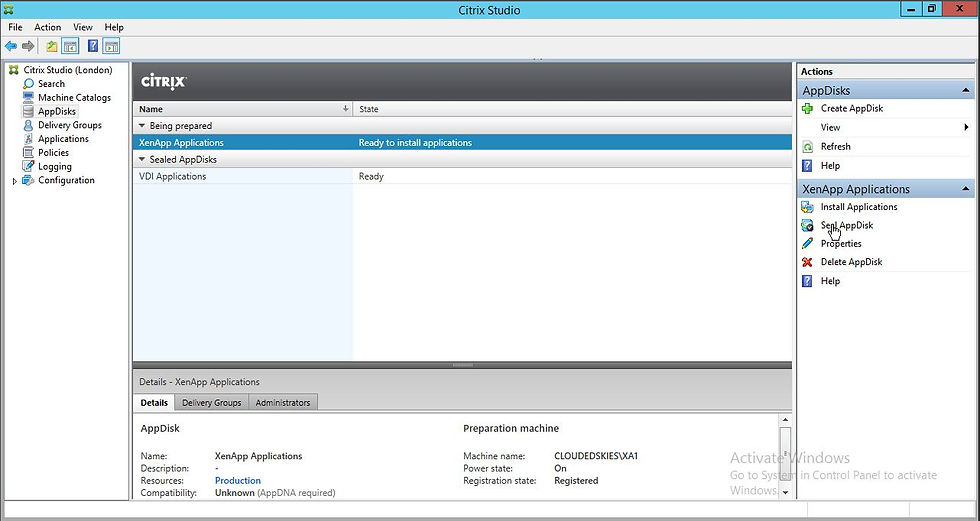980x521 pixels.
Task: Click the Configuration icon in tree
Action: 28,180
